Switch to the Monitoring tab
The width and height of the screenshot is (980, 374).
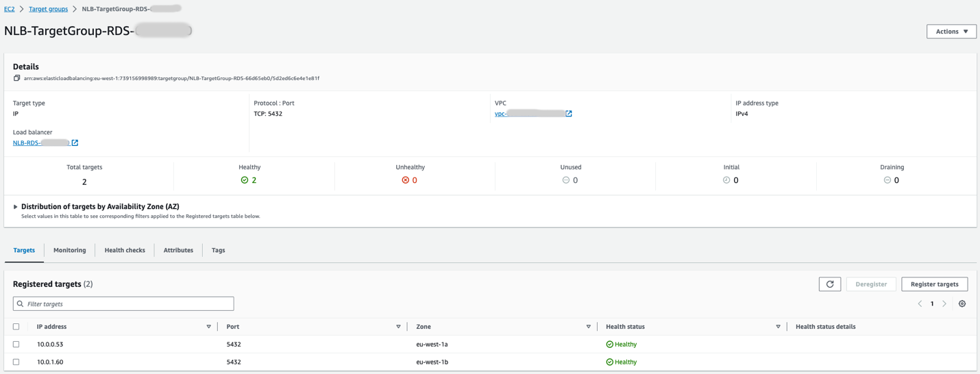click(70, 250)
